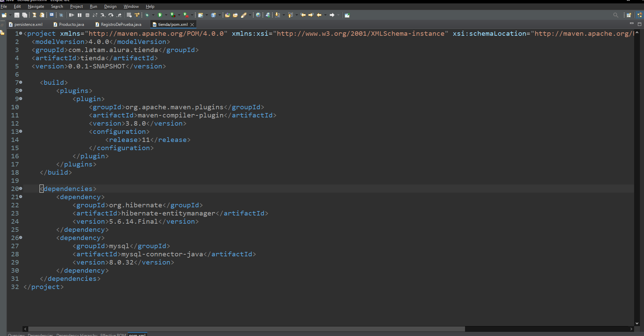Click the Search flashlight toolbar icon
Viewport: 644px width, 336px height.
coord(243,15)
